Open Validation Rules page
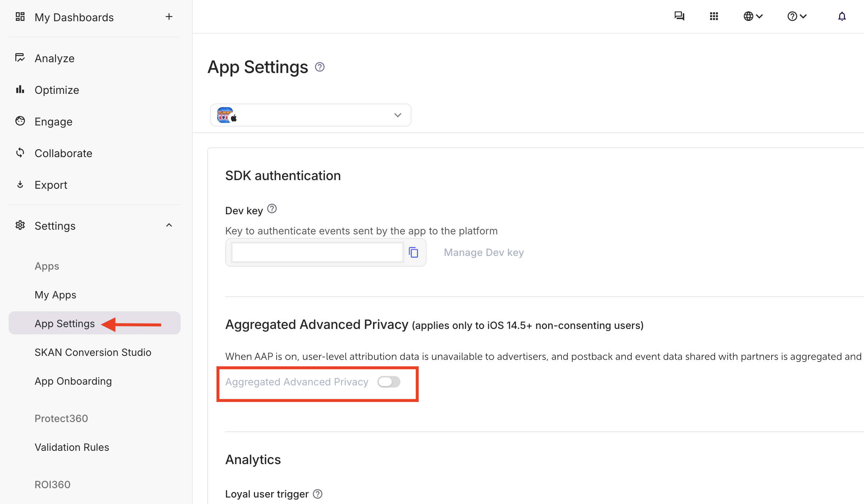Image resolution: width=864 pixels, height=504 pixels. [72, 447]
